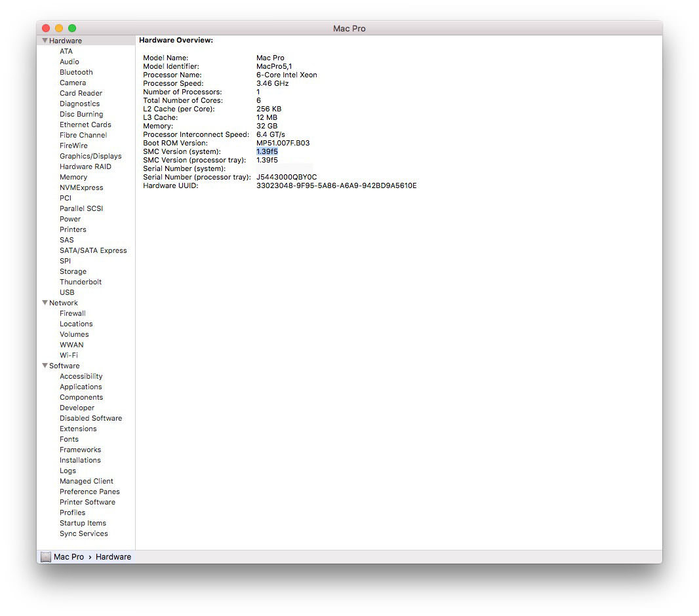The width and height of the screenshot is (699, 616).
Task: Show Disc Burning details
Action: click(x=81, y=114)
